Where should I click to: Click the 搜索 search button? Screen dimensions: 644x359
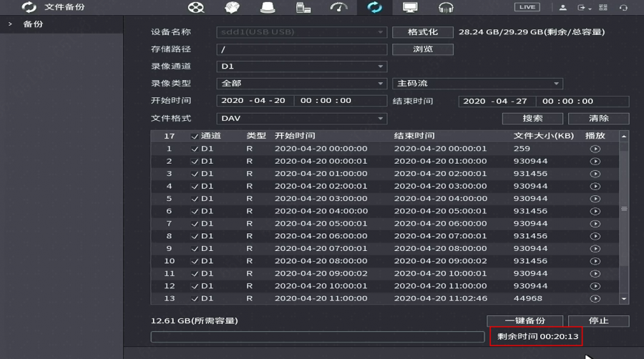(x=532, y=119)
